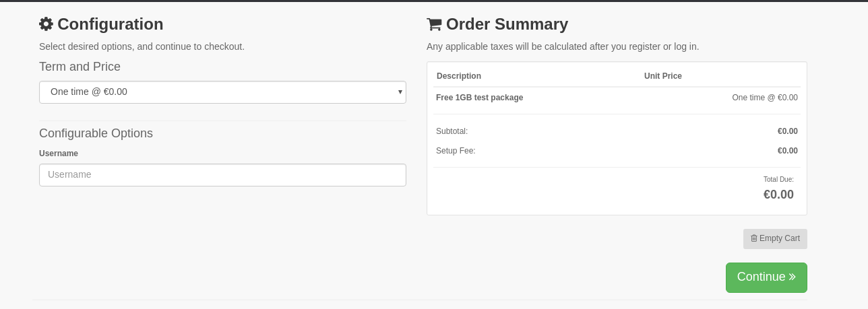Click the Configurable Options heading
Screen dimensions: 868x309
point(96,133)
